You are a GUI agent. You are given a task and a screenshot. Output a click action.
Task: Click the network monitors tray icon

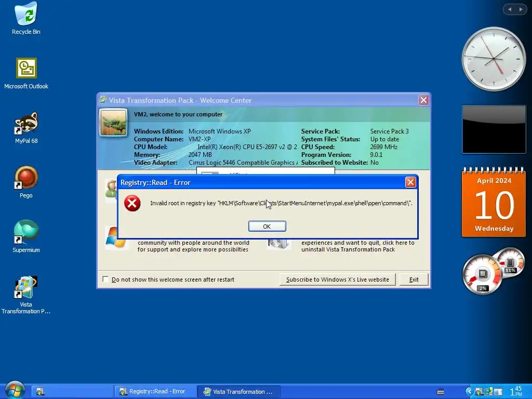488,392
